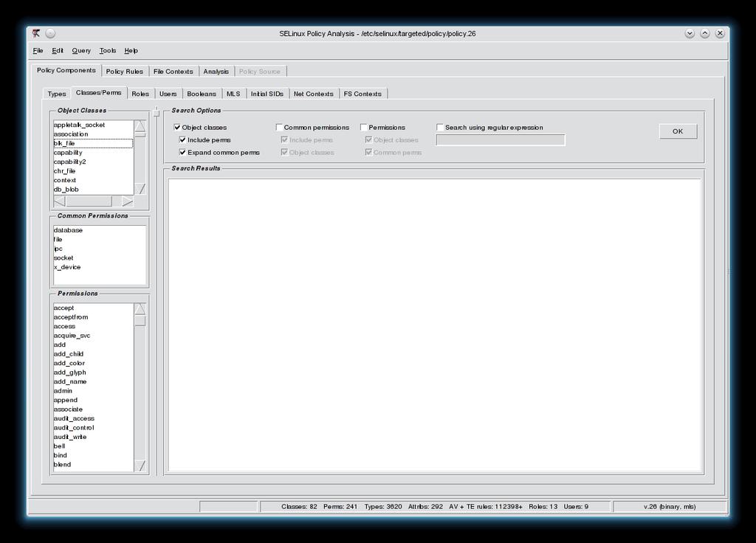Screen dimensions: 756x543
Task: Click the Search Results text area
Action: click(x=434, y=325)
